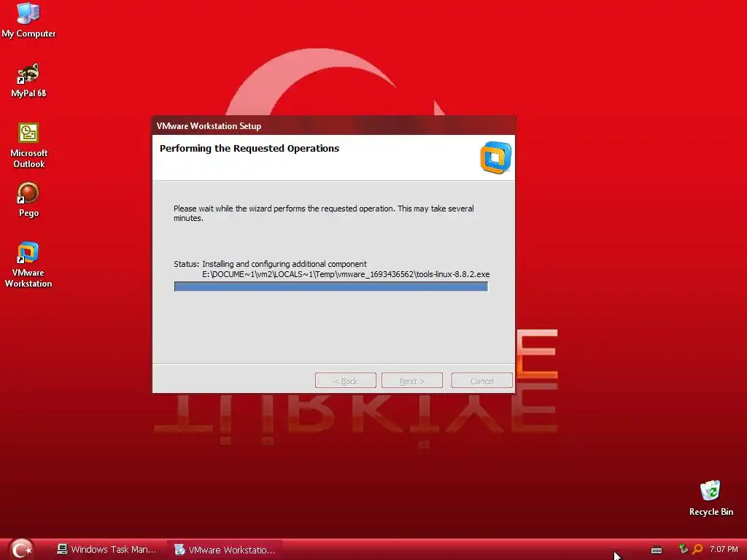Select the Pego desktop shortcut
Viewport: 747px width, 560px height.
28,200
